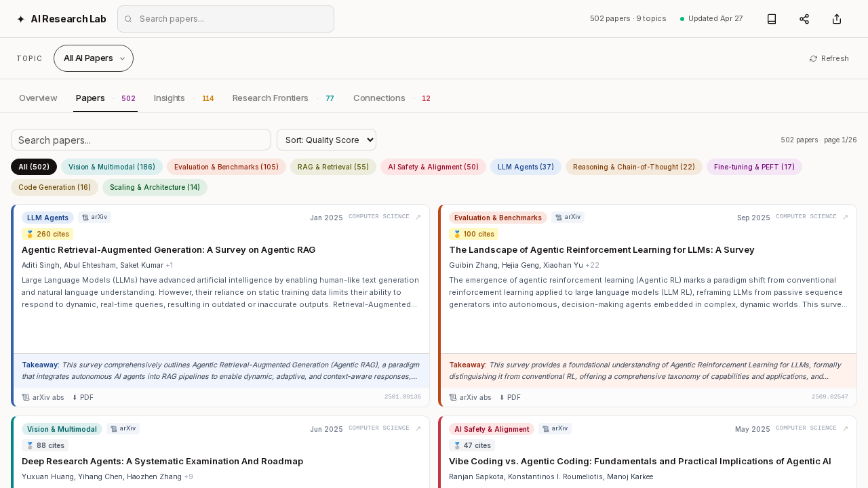
Task: Click '+1' more authors on Agentic RAG card
Action: click(170, 265)
